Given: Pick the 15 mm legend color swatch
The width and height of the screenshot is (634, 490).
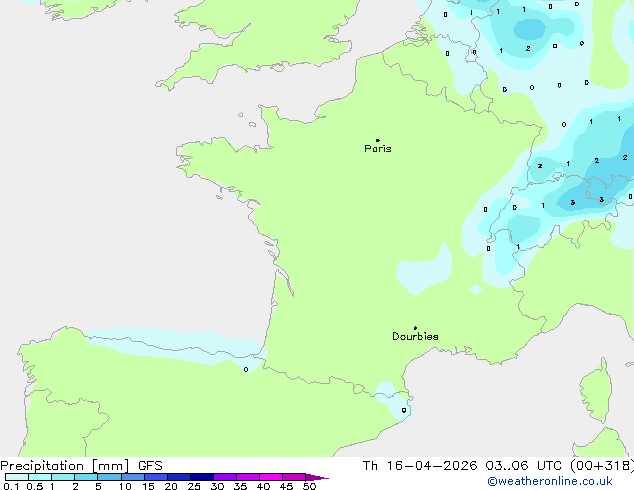Looking at the screenshot, I should pyautogui.click(x=155, y=477).
